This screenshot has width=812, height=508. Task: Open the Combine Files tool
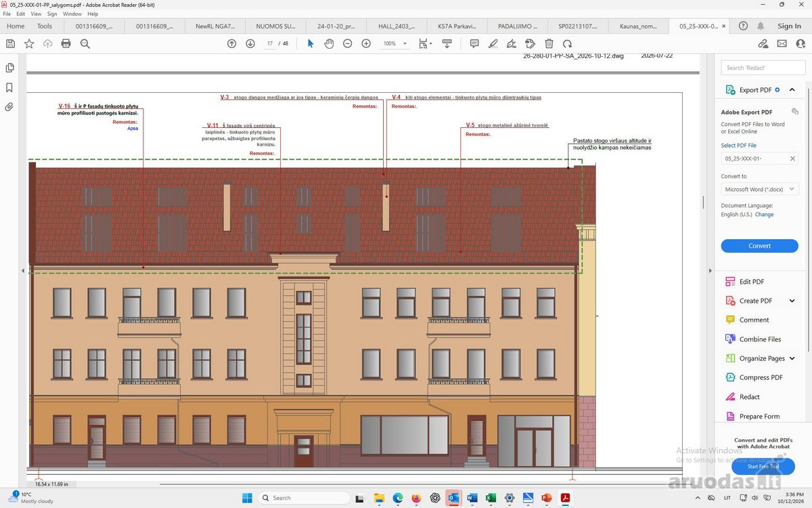click(x=752, y=339)
